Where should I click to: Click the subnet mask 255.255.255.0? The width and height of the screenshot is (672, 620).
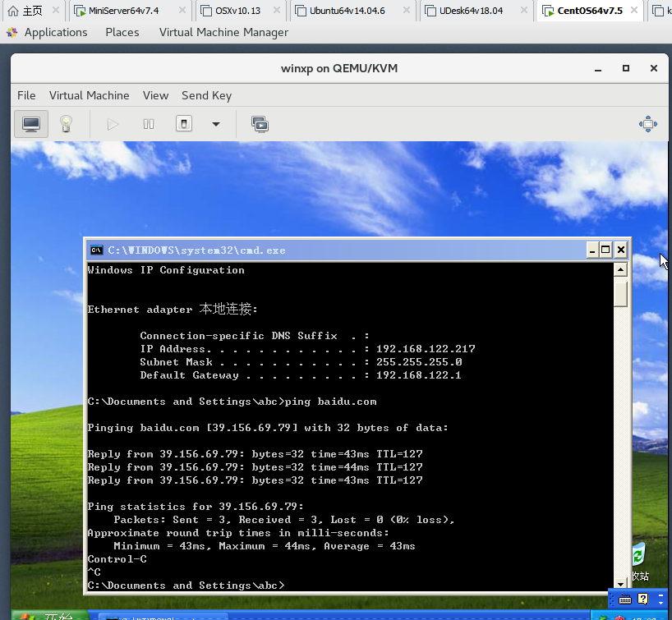click(x=419, y=362)
